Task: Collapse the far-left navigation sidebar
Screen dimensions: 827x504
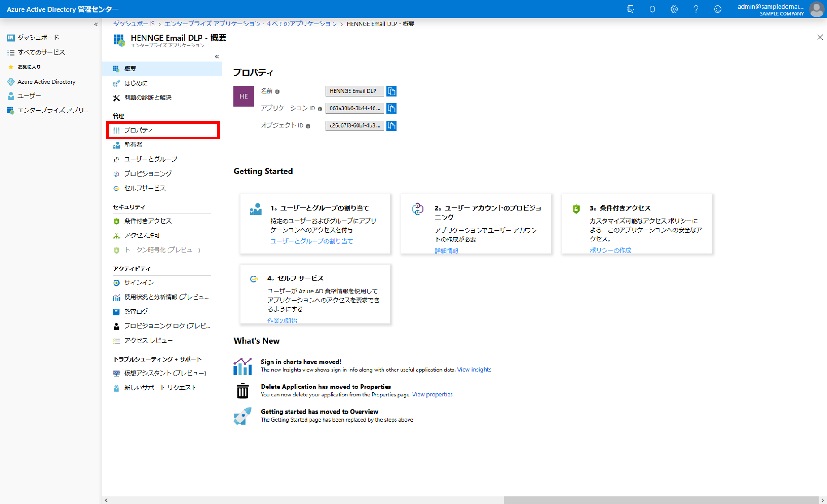Action: [96, 25]
